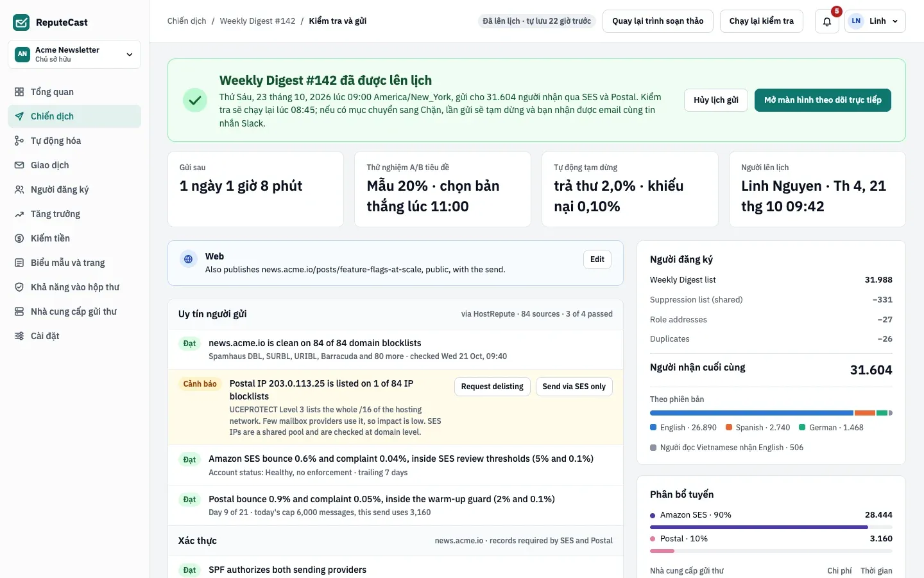
Task: Click the Tăng trưởng trend icon
Action: tap(19, 214)
